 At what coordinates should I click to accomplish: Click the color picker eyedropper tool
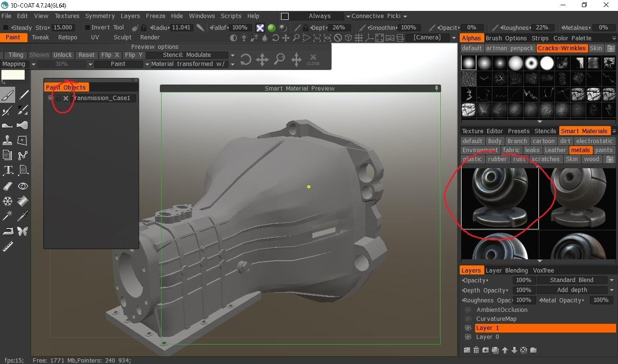(x=22, y=217)
